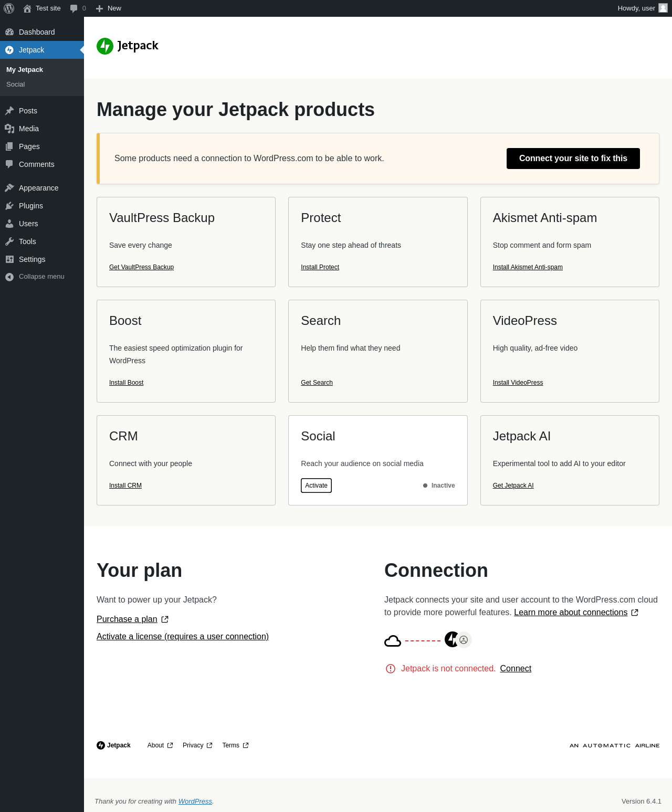
Task: Open the Purchase a plan link
Action: 127,619
